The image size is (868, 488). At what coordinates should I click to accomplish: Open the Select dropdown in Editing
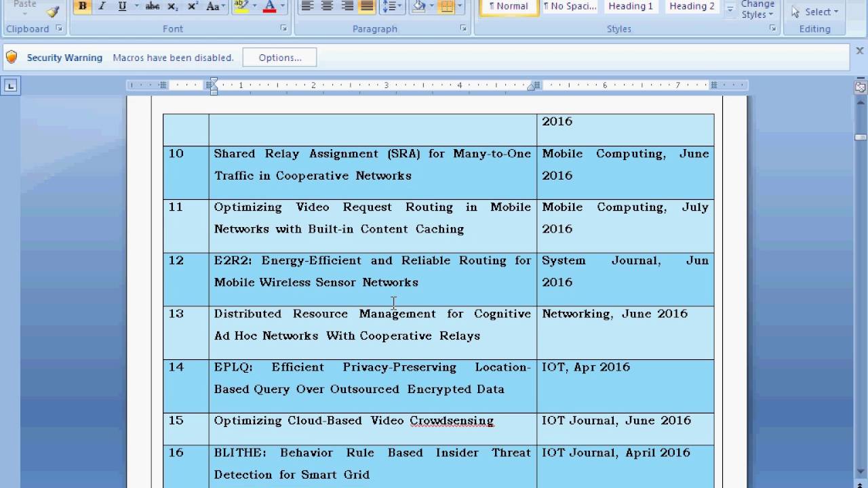point(814,12)
